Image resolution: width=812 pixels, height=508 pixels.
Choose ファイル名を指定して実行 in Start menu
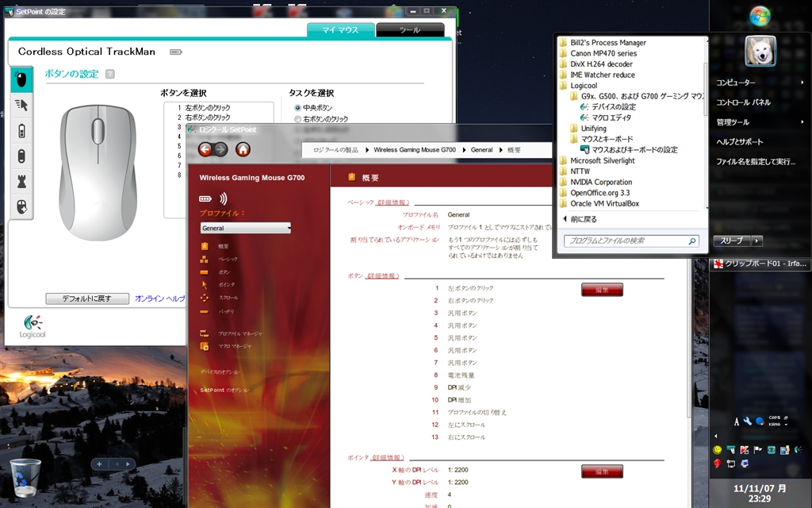756,161
